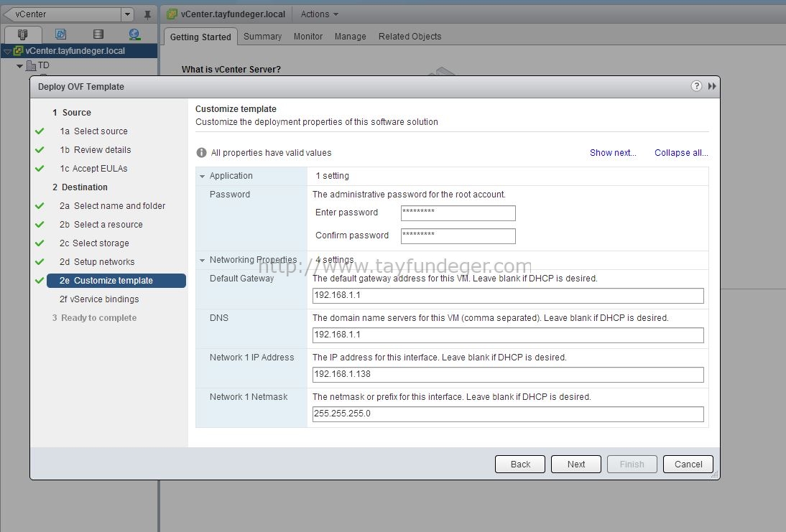This screenshot has height=532, width=786.
Task: Click the "1 Source" step heading
Action: pos(72,113)
